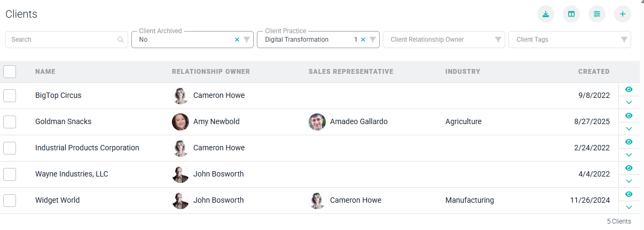This screenshot has height=230, width=644.
Task: Open the column layout icon
Action: coord(571,14)
